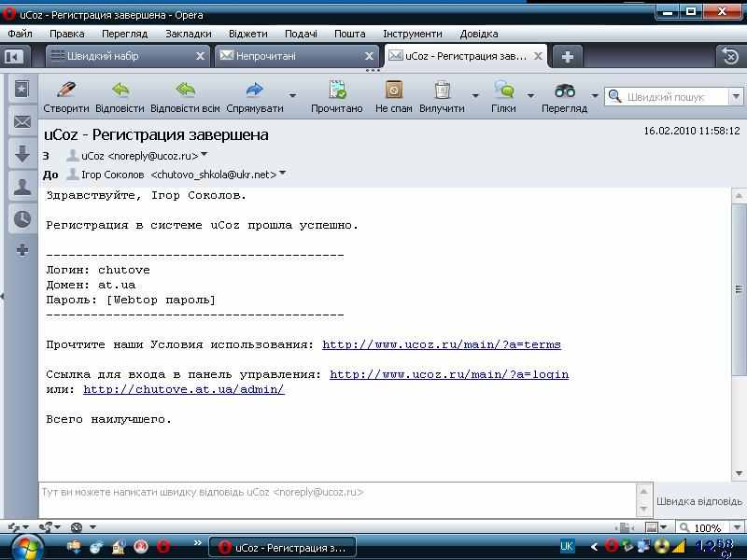
Task: Click in the Швидкий пошук search field
Action: point(667,97)
